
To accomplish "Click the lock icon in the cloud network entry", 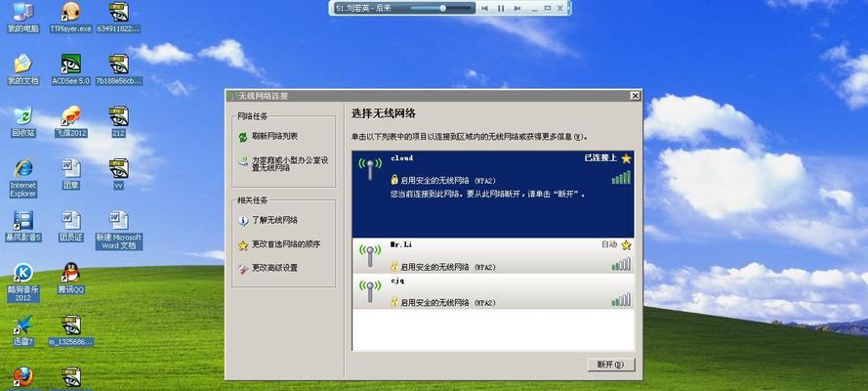I will pos(394,180).
